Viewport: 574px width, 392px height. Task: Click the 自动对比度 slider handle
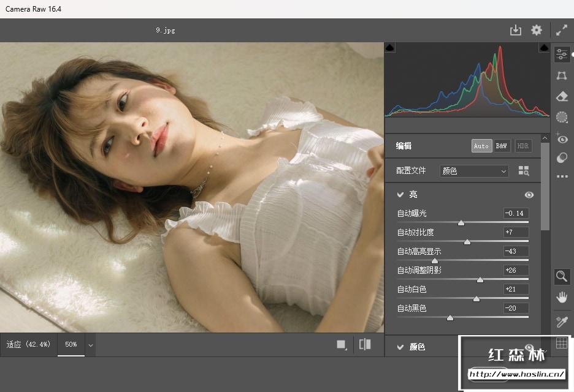coord(467,242)
